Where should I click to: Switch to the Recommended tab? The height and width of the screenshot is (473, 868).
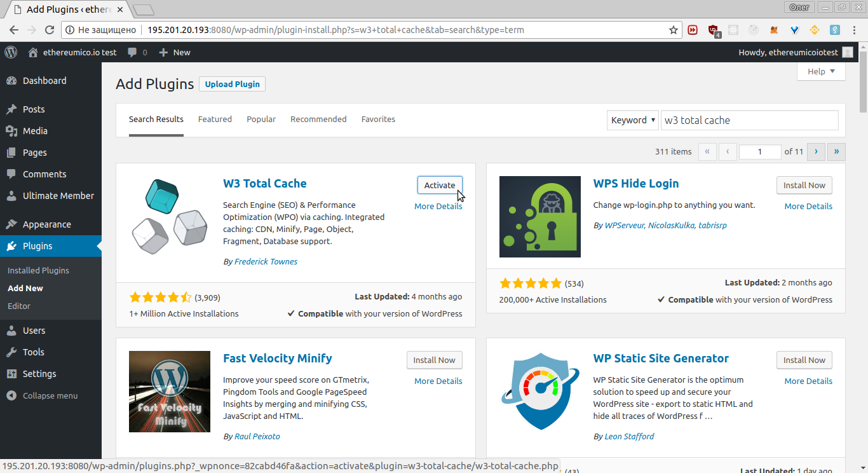coord(318,119)
